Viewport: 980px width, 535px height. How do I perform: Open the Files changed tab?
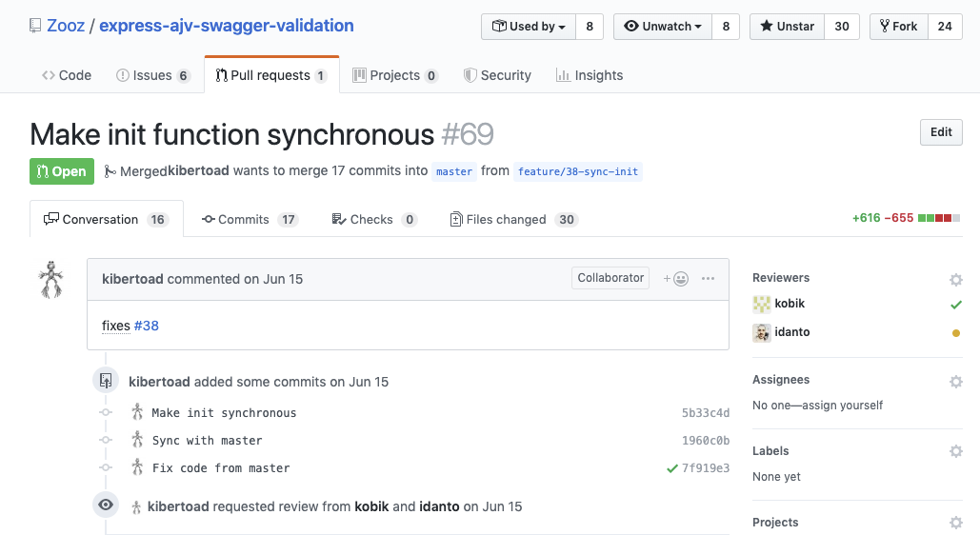click(x=513, y=219)
